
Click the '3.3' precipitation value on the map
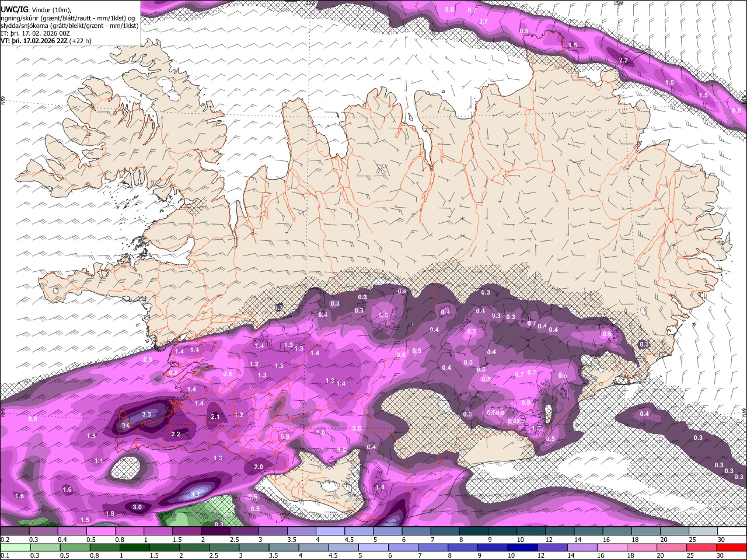146,414
